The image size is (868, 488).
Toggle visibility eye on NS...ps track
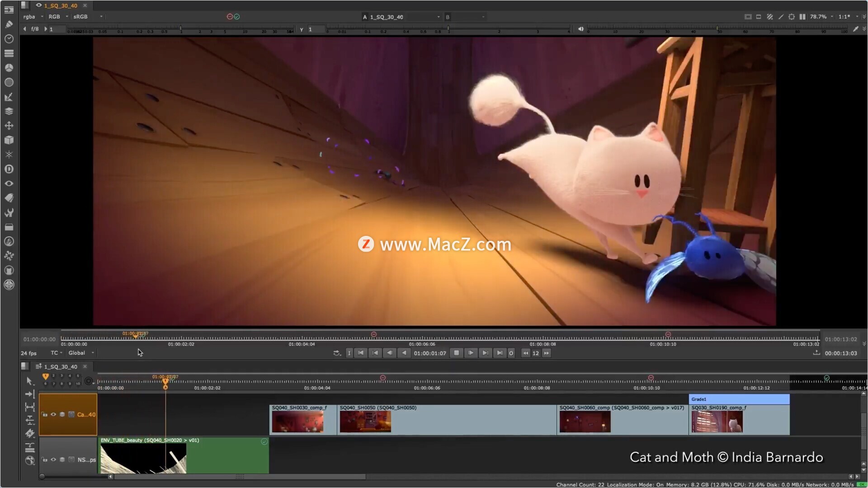tap(53, 460)
